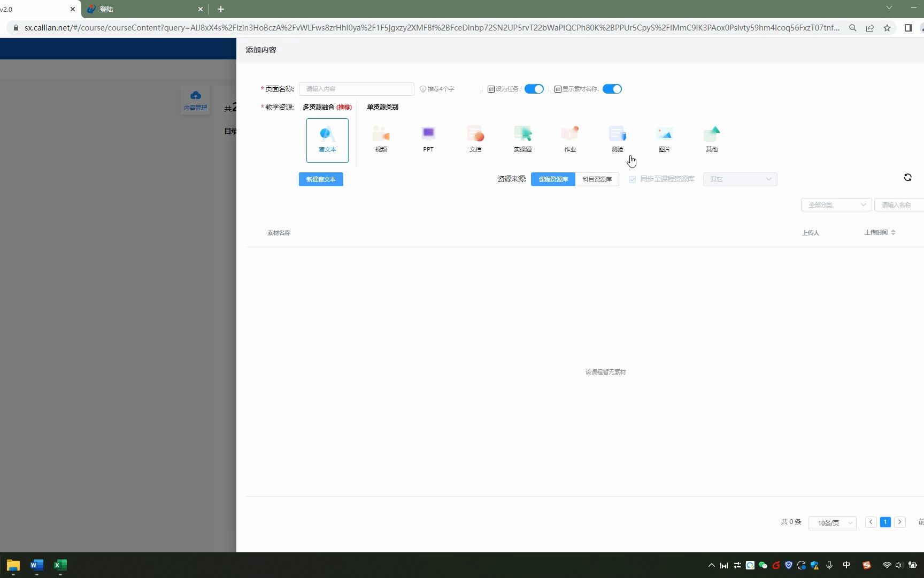The width and height of the screenshot is (924, 578).
Task: Open the 10条/页 page size dropdown
Action: pos(833,523)
